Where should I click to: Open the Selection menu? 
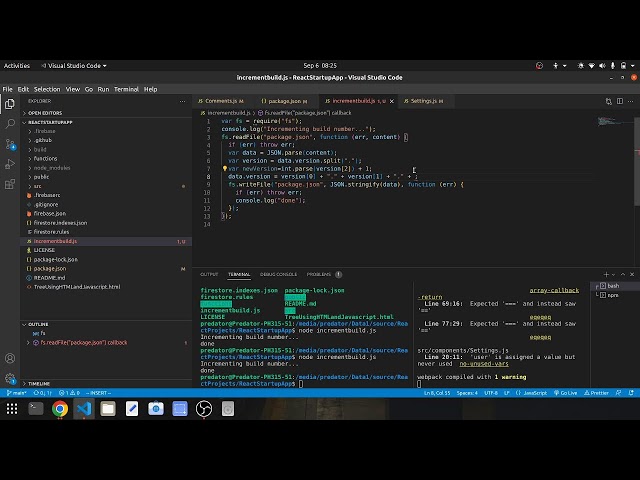(47, 89)
